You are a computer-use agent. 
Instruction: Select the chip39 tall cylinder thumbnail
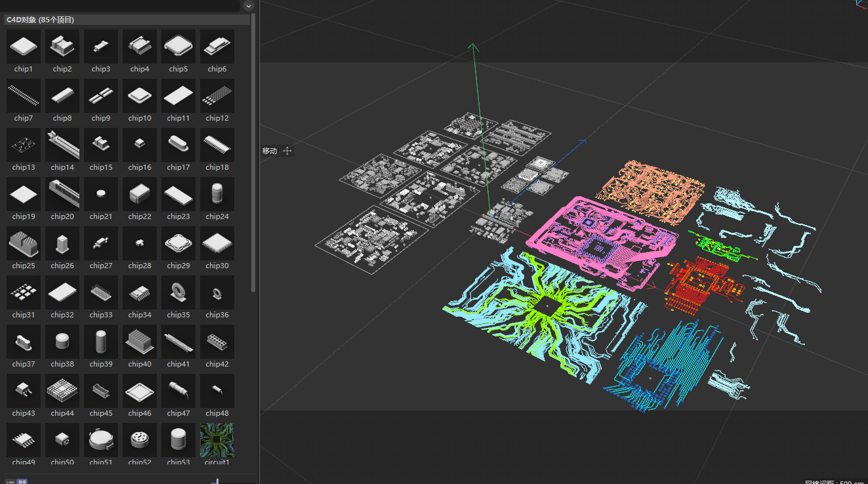click(x=101, y=342)
